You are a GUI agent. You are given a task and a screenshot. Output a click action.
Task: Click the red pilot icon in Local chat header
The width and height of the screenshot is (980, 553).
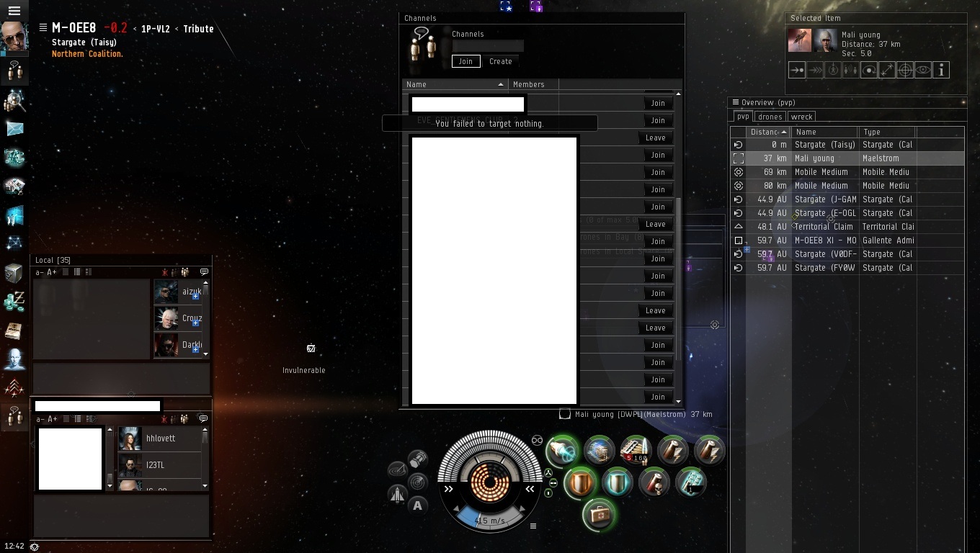[165, 272]
